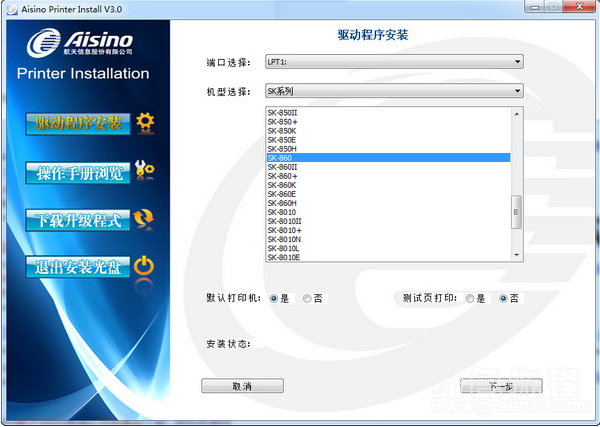600x427 pixels.
Task: Open the 下载升级程式 sidebar menu
Action: 78,220
